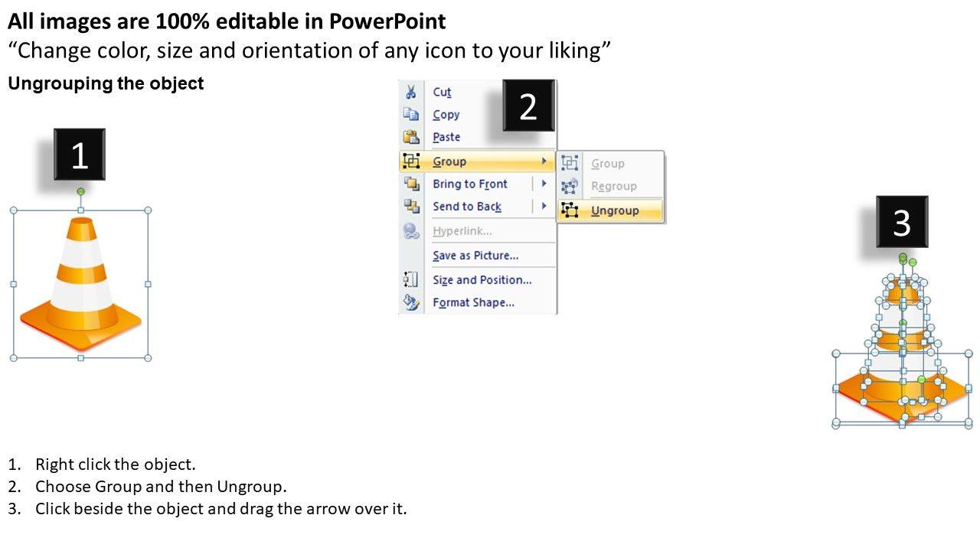
Task: Click the Paste clipboard icon
Action: point(411,136)
